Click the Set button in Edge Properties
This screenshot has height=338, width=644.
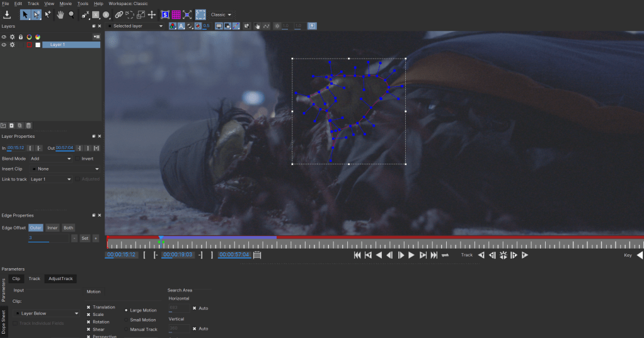[x=84, y=239]
